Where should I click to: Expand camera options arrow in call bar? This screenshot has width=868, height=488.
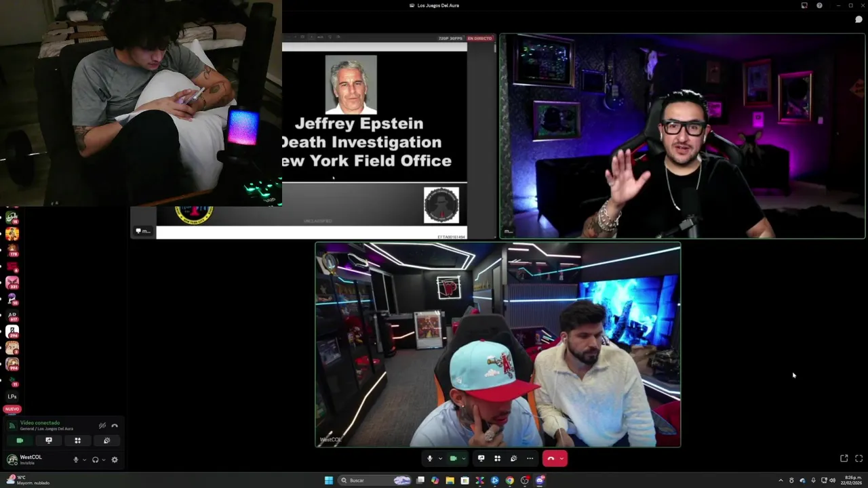coord(464,458)
